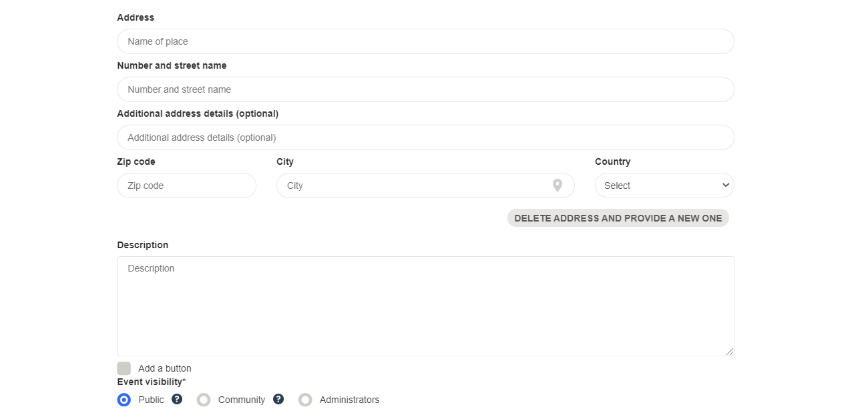This screenshot has width=868, height=419.
Task: Select the Administrators visibility radio button
Action: pyautogui.click(x=305, y=399)
